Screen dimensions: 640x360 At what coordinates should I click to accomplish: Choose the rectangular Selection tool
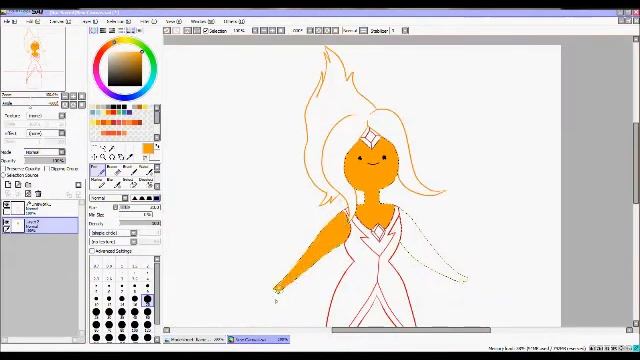(94, 148)
